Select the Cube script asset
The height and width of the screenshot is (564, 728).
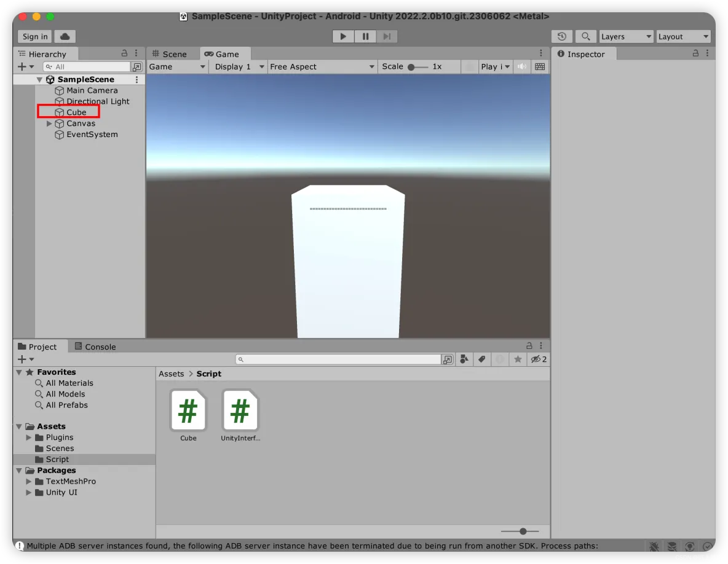coord(188,415)
